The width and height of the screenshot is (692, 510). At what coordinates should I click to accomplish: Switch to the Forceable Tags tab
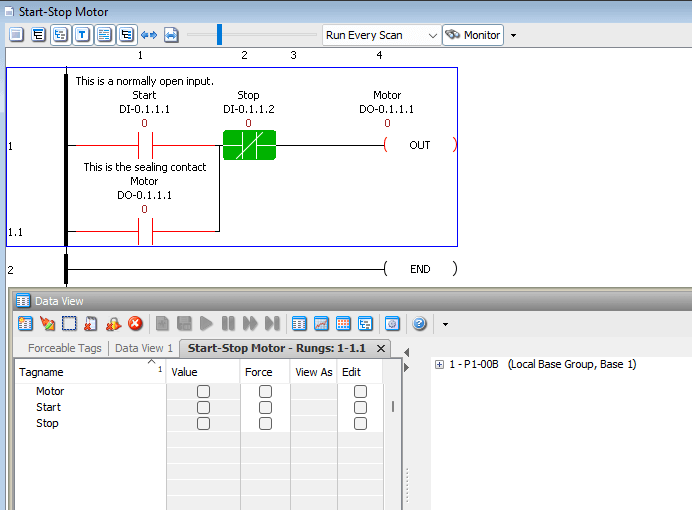click(64, 348)
